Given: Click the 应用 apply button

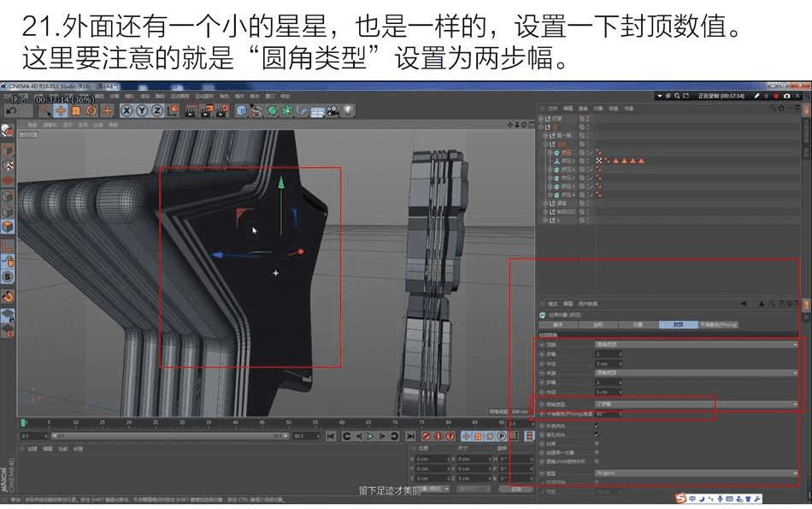Looking at the screenshot, I should (x=515, y=488).
